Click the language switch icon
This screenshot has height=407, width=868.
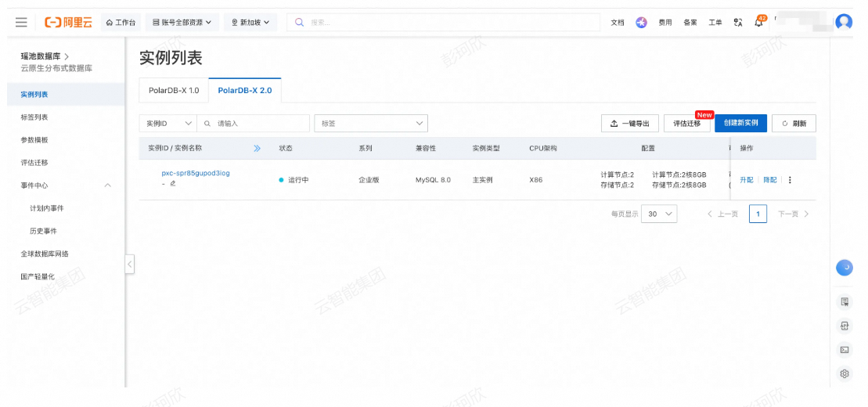[x=737, y=23]
